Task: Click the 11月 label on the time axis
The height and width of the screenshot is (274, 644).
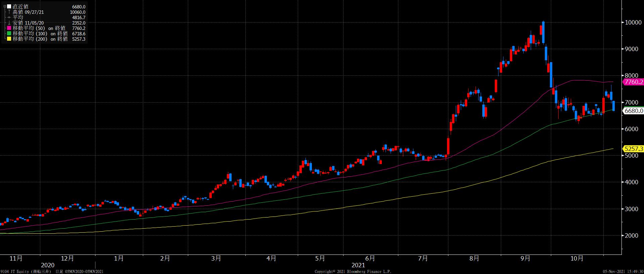Action: tap(16, 259)
